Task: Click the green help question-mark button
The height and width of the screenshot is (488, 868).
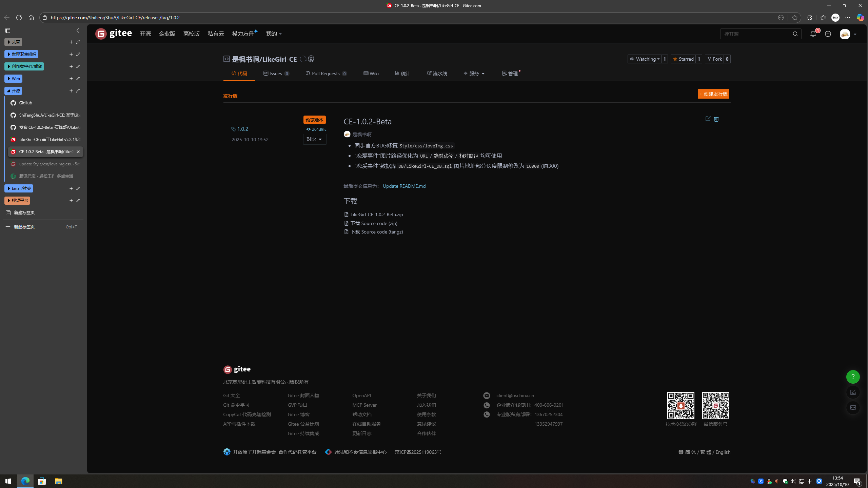Action: point(853,377)
